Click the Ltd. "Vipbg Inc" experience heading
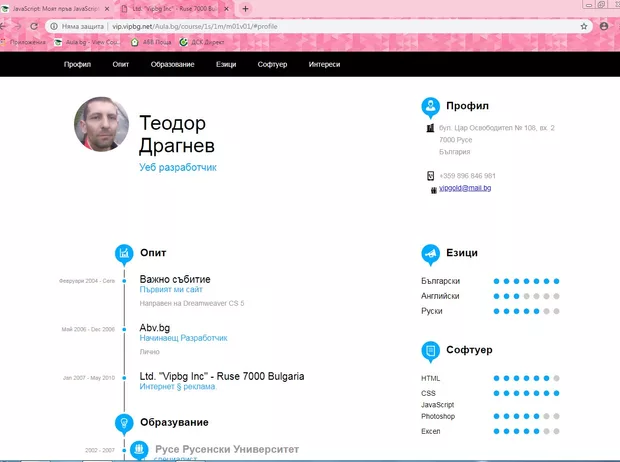Viewport: 620px width, 462px height. coord(222,376)
